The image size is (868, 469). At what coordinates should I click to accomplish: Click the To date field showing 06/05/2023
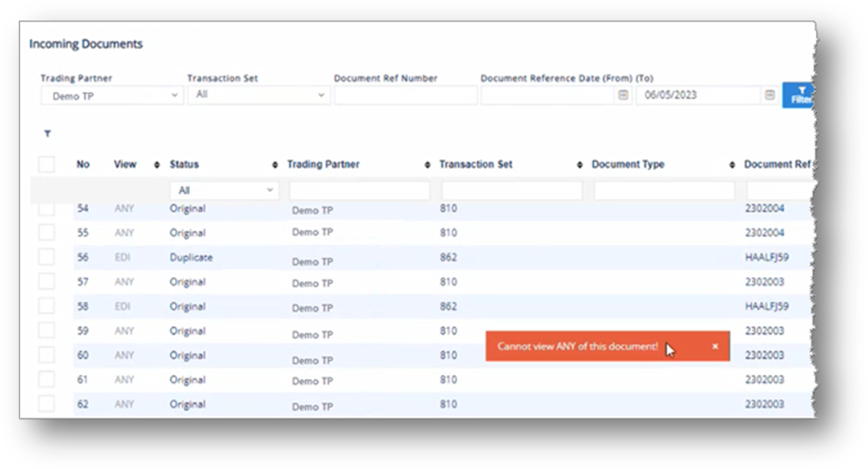tap(698, 96)
